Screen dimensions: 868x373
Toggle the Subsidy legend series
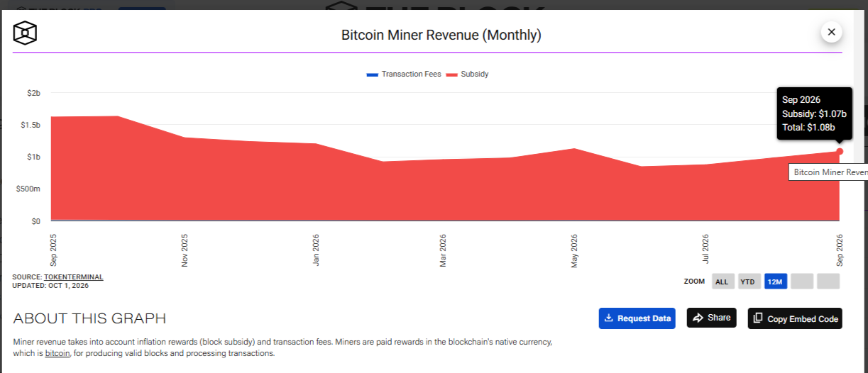tap(468, 74)
